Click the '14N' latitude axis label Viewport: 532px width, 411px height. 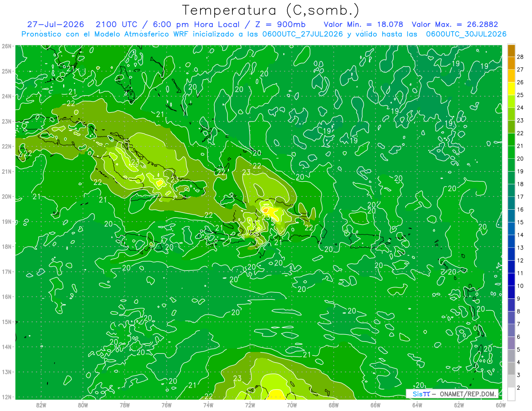click(x=6, y=347)
